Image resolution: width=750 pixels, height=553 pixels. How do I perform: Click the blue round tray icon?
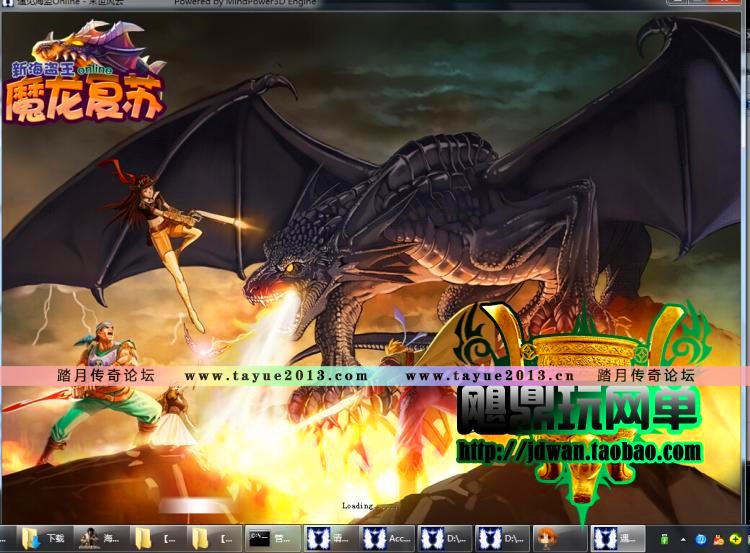click(701, 540)
